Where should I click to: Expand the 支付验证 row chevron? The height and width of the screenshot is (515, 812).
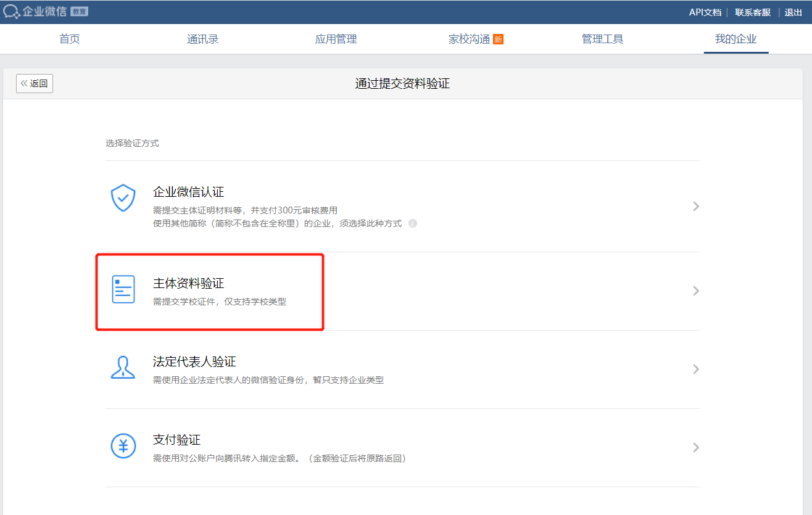coord(696,447)
